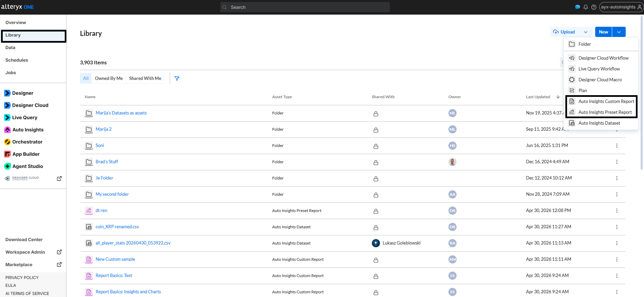644x297 pixels.
Task: Click the alteryx ONE logo
Action: [17, 7]
